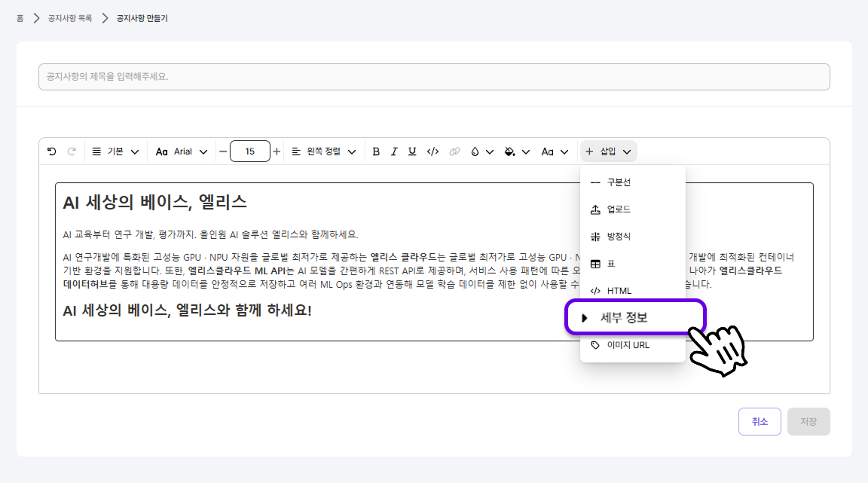Go to 공지사항 목록 breadcrumb link
868x483 pixels.
[x=70, y=18]
